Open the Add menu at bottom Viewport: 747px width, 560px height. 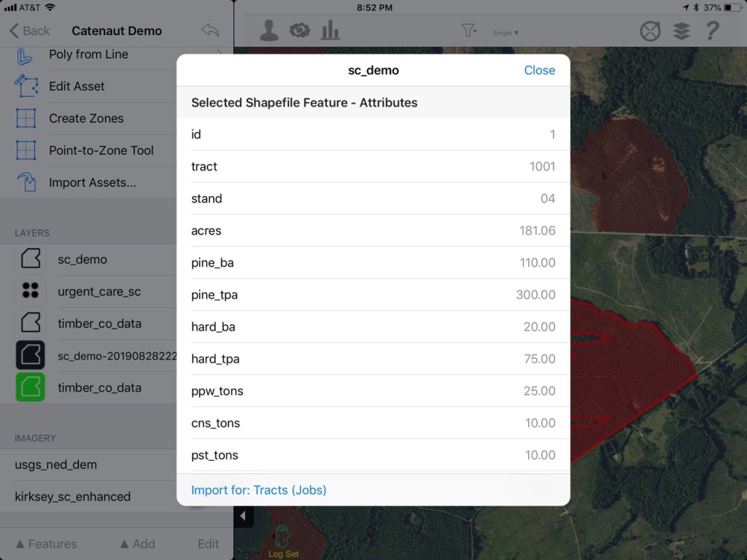pos(137,544)
